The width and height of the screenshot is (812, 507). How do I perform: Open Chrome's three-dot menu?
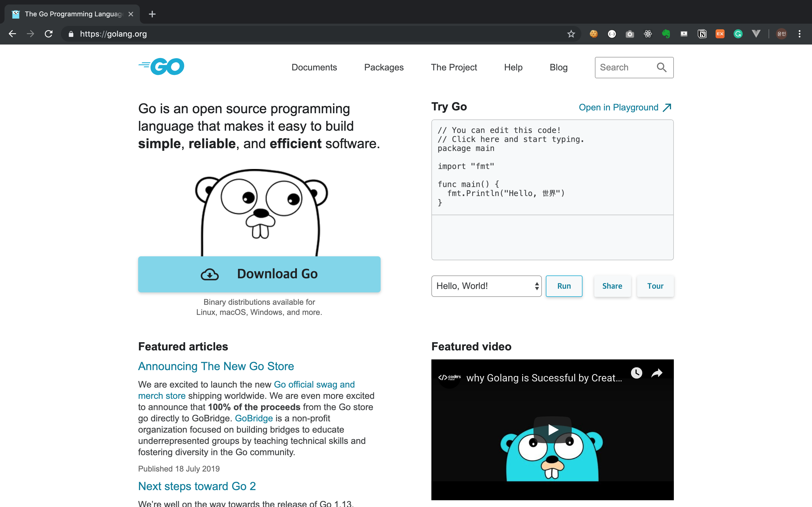[800, 34]
